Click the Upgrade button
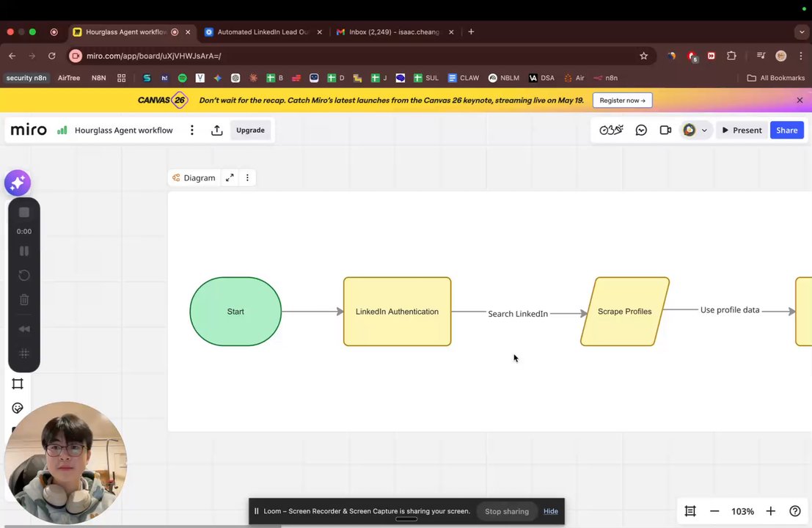812x528 pixels. coord(250,130)
